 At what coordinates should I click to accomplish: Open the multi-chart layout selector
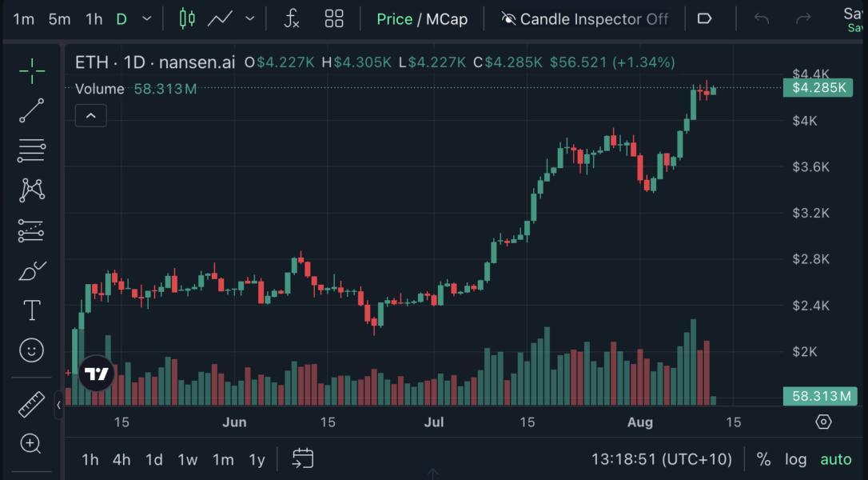[x=333, y=18]
